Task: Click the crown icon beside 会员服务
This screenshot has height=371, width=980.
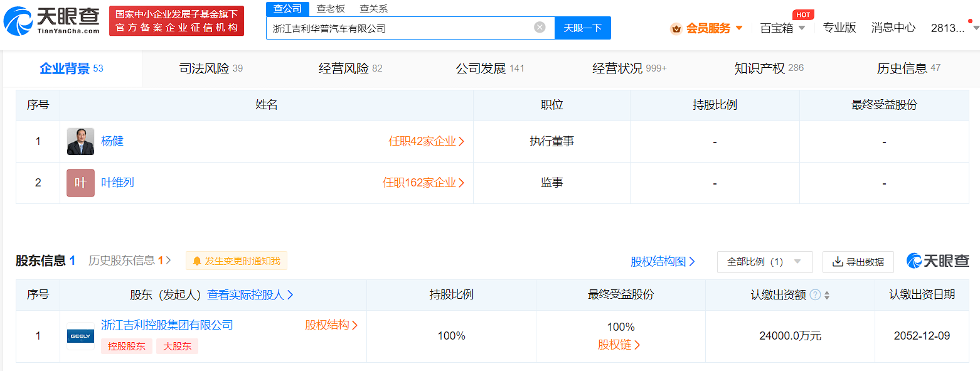Action: (676, 28)
